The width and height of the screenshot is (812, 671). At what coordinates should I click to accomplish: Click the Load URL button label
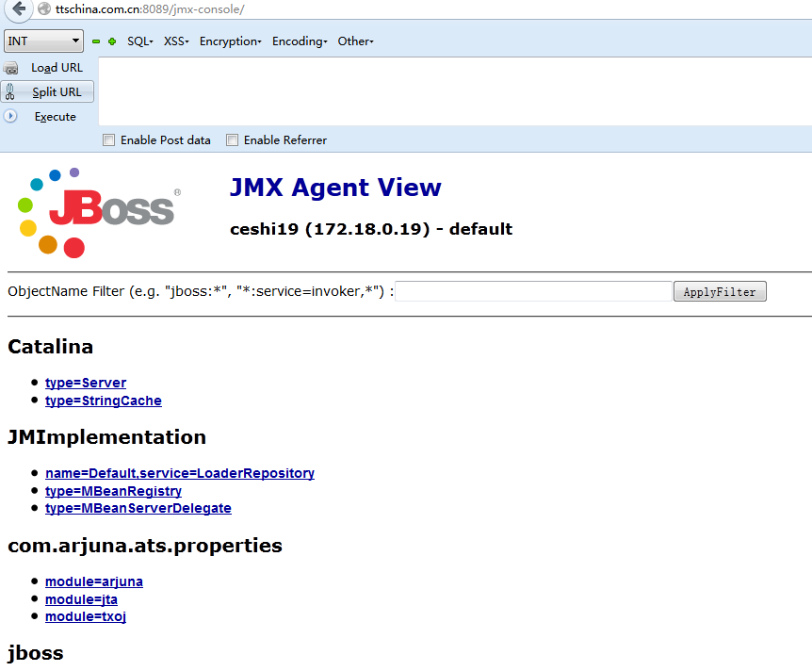[57, 68]
